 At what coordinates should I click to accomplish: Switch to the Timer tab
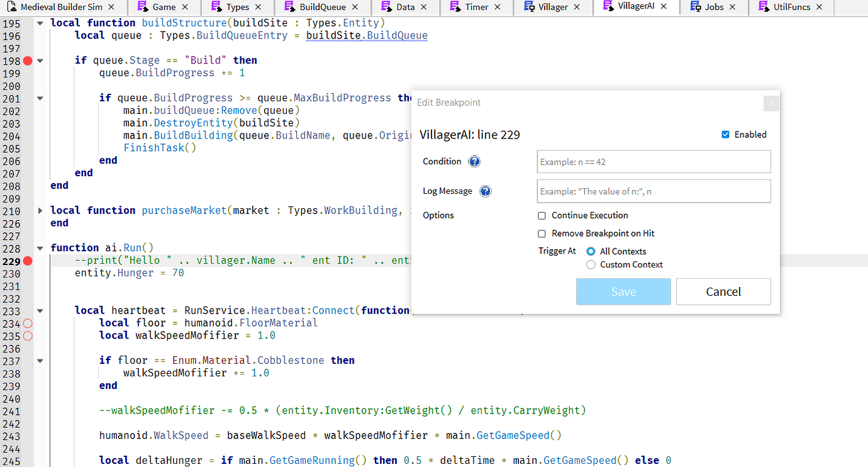coord(476,8)
